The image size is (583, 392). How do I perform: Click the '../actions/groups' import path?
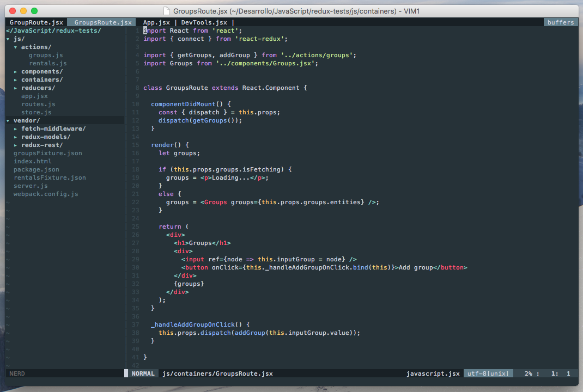(317, 56)
